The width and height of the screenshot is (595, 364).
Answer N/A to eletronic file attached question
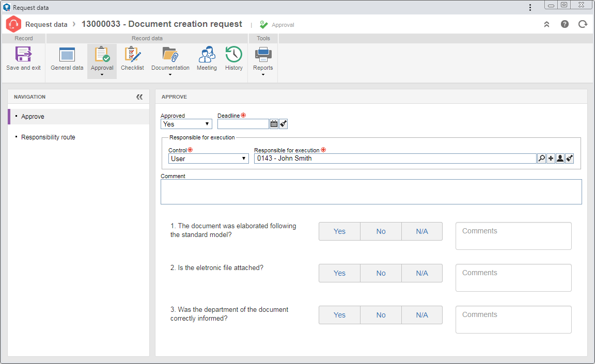(422, 273)
